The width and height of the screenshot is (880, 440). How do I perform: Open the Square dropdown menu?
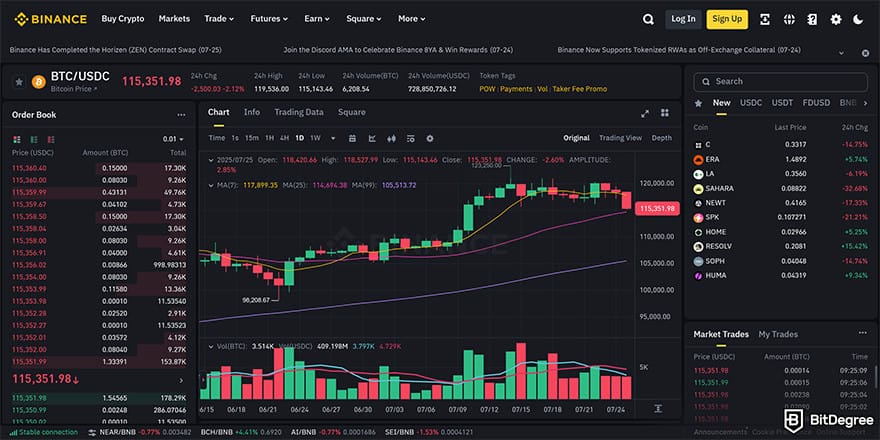[x=364, y=19]
